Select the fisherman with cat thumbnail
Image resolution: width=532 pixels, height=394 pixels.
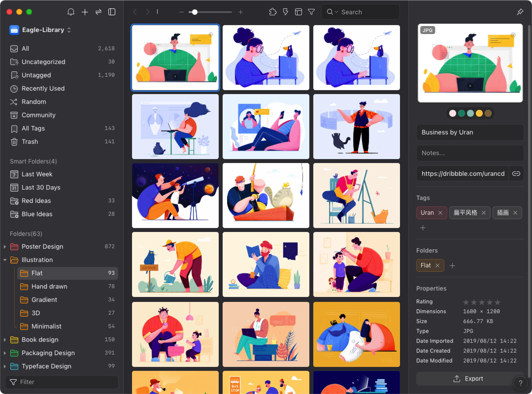point(266,196)
